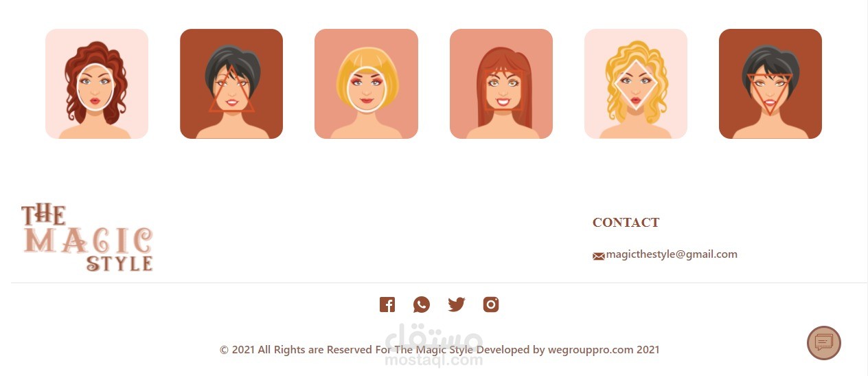Open the Twitter bird icon
Screen dimensions: 868x376
tap(457, 305)
